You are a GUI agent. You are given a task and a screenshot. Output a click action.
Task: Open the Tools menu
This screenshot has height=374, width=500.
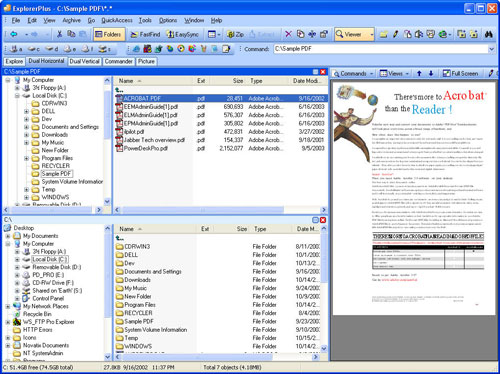[145, 20]
